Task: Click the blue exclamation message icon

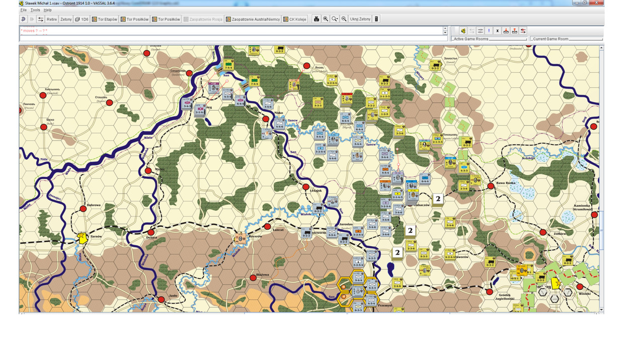Action: pos(489,31)
